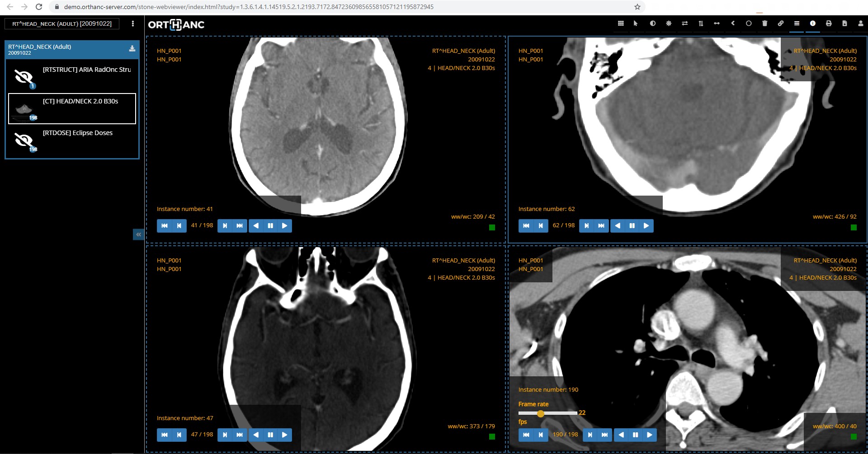Click the printer icon in toolbar
The width and height of the screenshot is (868, 454).
click(828, 23)
